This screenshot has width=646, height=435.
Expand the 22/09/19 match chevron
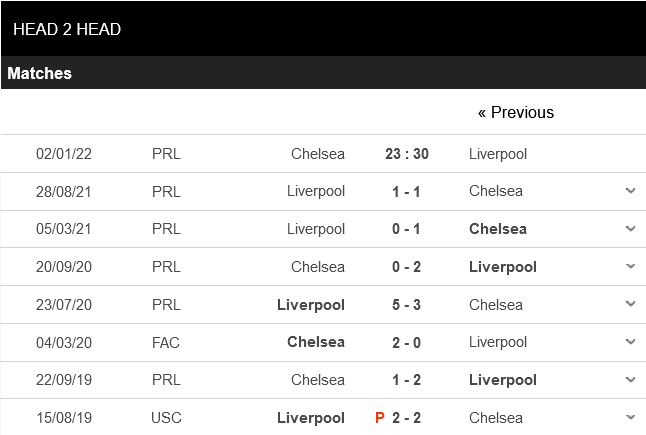[x=630, y=380]
